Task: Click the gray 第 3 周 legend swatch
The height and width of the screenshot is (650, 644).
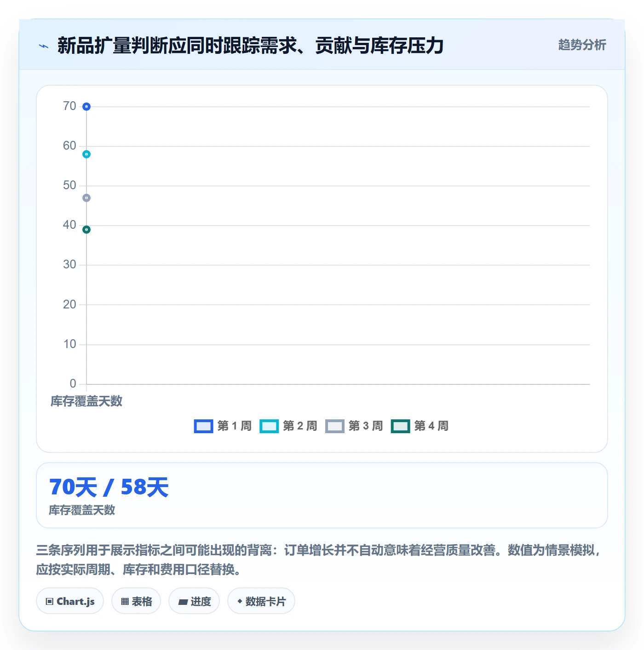Action: click(x=335, y=426)
